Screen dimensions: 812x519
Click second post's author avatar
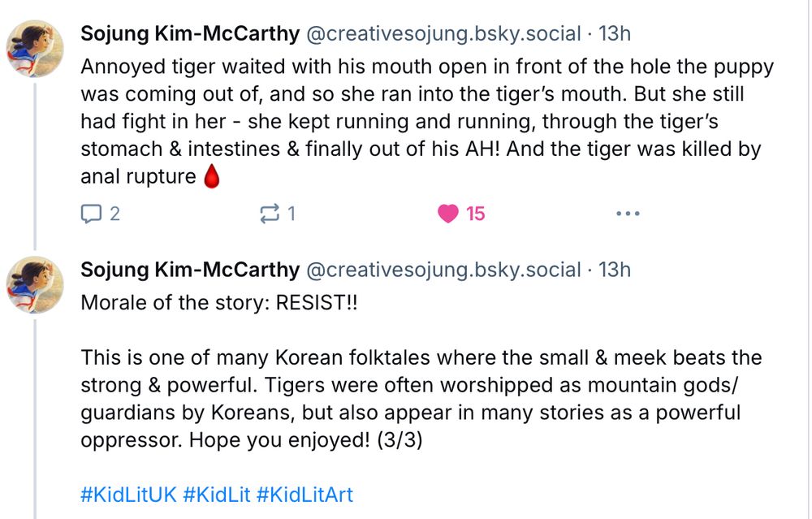tap(35, 284)
